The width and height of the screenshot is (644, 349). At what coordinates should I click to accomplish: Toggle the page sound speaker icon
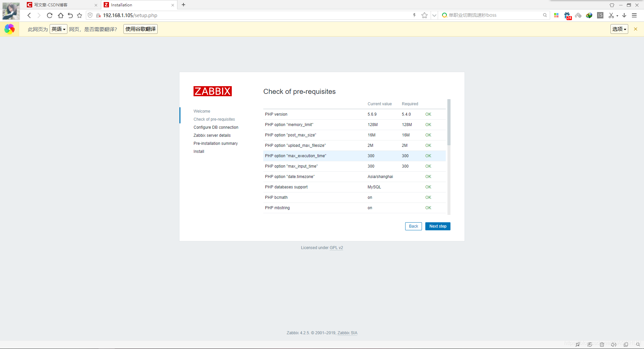[x=613, y=344]
